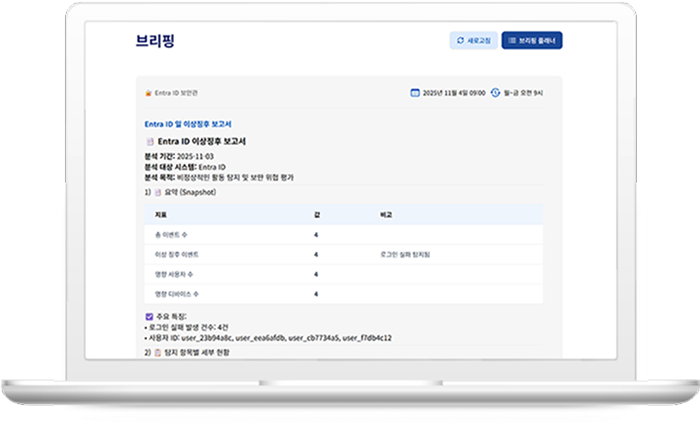Click value 4 in 총 이벤트 수 row

316,235
